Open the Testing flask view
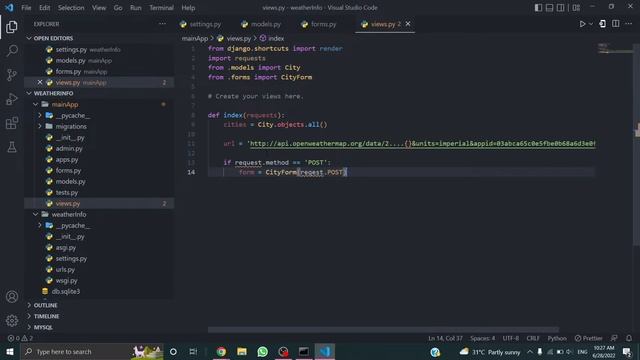This screenshot has width=640, height=360. point(12,147)
